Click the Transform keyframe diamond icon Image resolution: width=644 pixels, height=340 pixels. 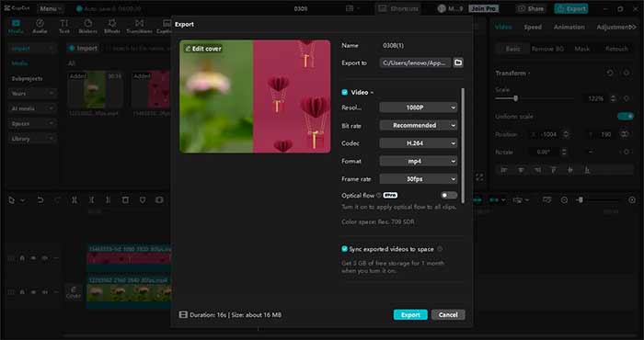pyautogui.click(x=626, y=73)
